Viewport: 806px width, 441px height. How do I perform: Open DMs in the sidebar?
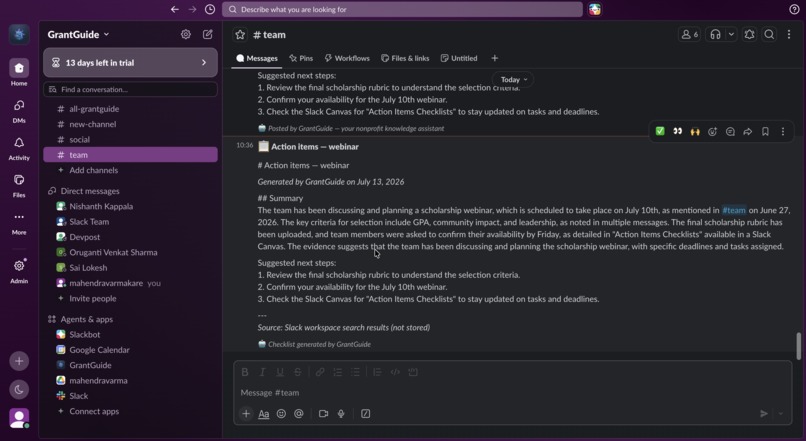[19, 111]
